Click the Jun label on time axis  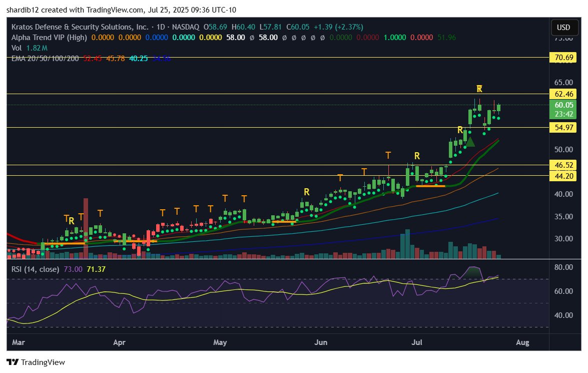321,342
